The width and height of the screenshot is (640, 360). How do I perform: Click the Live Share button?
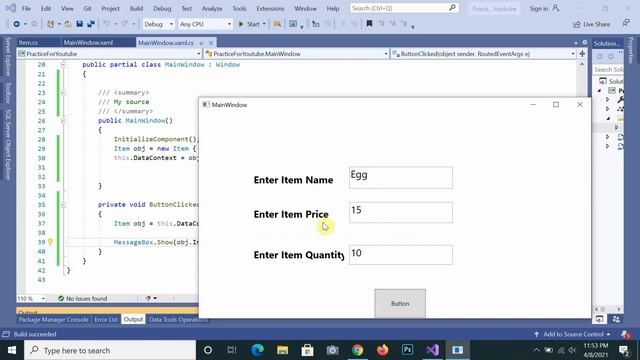pyautogui.click(x=591, y=24)
